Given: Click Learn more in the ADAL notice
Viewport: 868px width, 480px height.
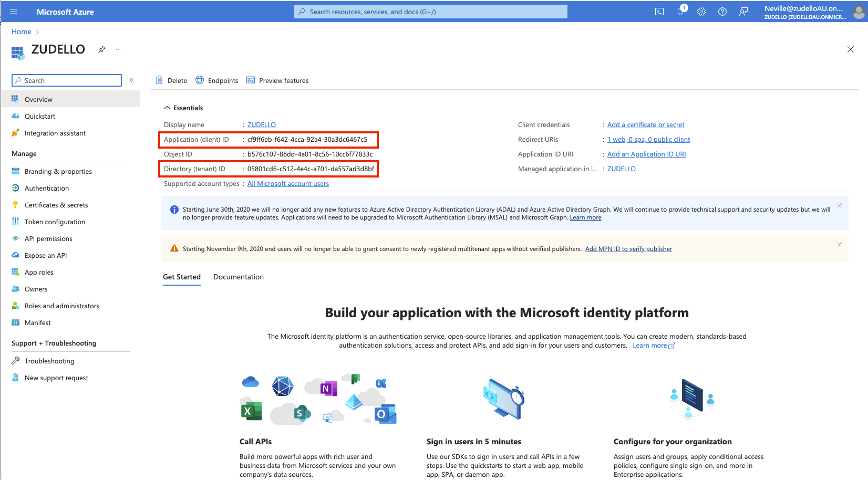Looking at the screenshot, I should 585,217.
